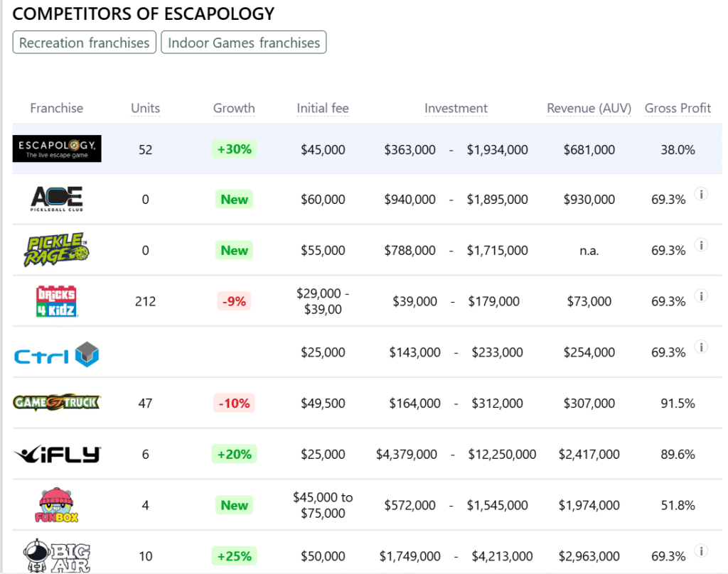This screenshot has width=728, height=574.
Task: Open the Pickle Rage logo
Action: coord(56,249)
